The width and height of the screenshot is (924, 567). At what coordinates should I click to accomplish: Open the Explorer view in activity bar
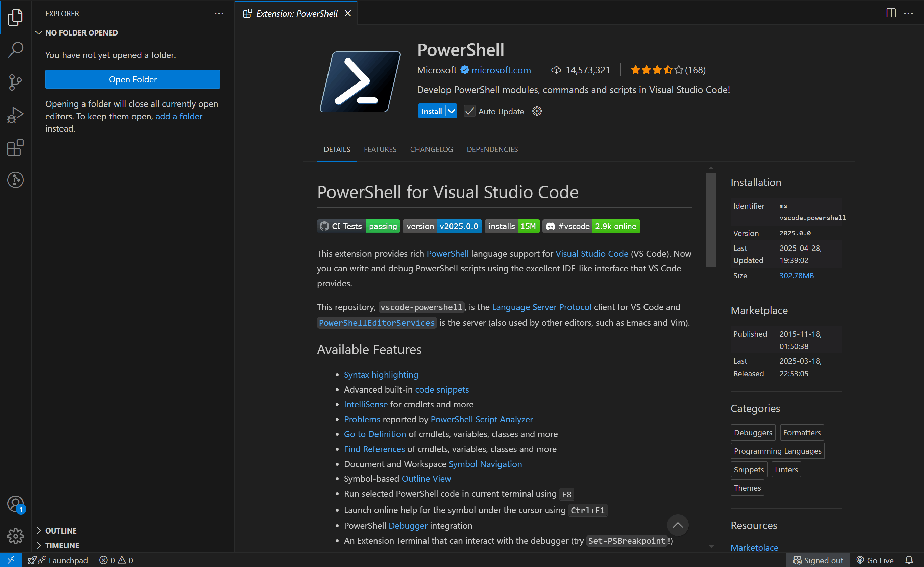15,17
